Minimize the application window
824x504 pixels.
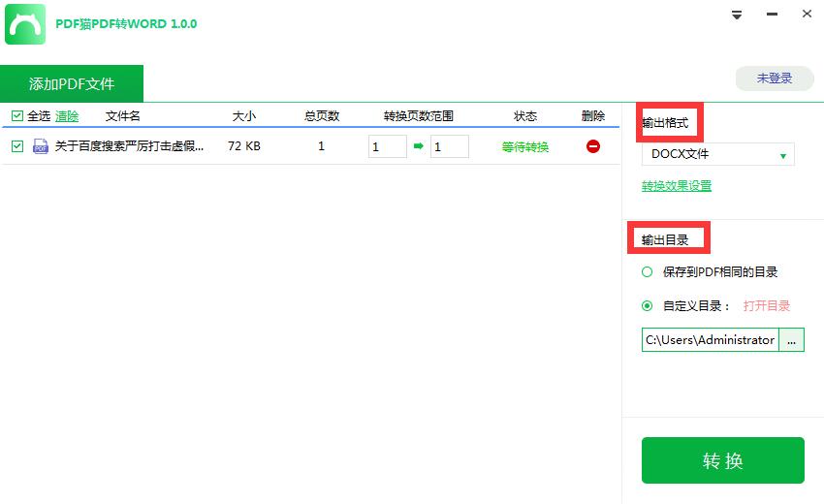click(772, 15)
